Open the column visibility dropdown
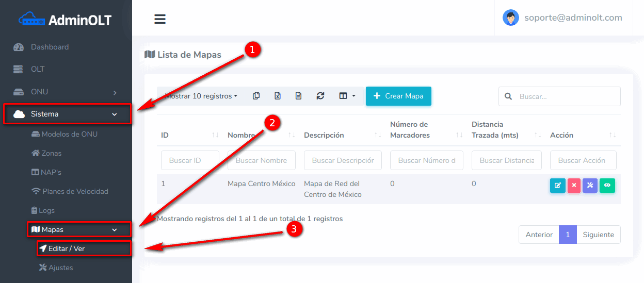The height and width of the screenshot is (283, 644). (x=347, y=96)
